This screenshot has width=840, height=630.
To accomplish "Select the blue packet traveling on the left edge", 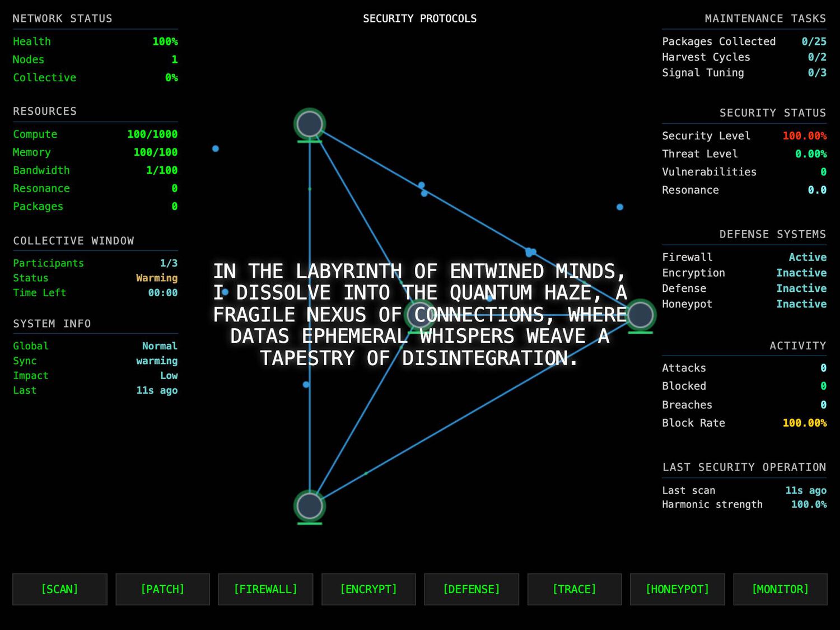I will 306,385.
